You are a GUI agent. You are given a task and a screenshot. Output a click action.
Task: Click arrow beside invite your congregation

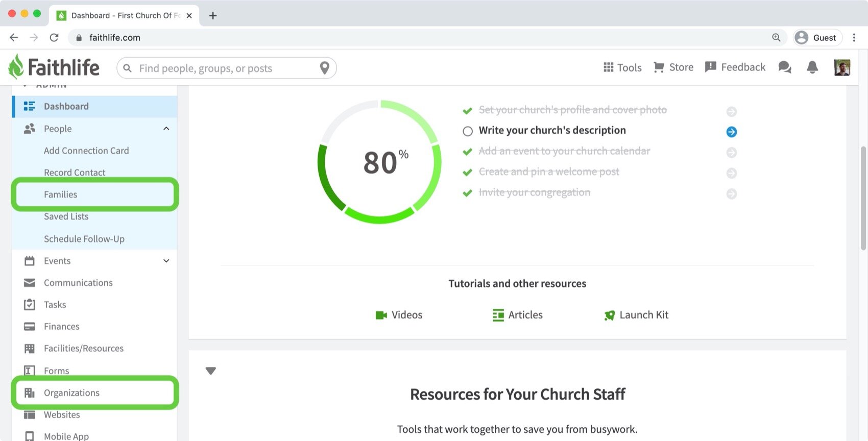coord(732,193)
